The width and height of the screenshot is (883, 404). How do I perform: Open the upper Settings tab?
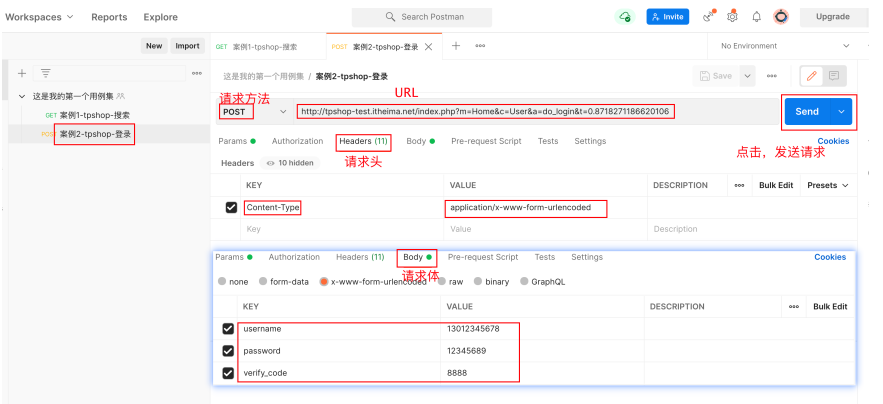pyautogui.click(x=590, y=141)
